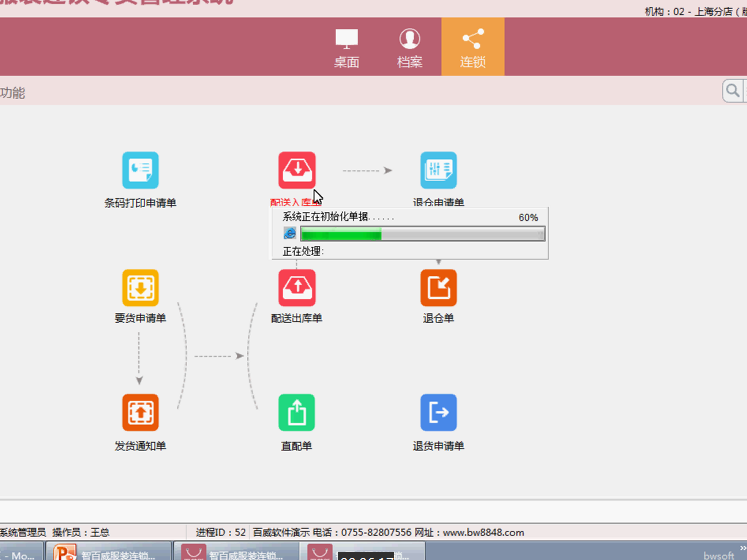Screen dimensions: 747x560
Task: Open the 配送出库单 red outbox icon
Action: [297, 288]
